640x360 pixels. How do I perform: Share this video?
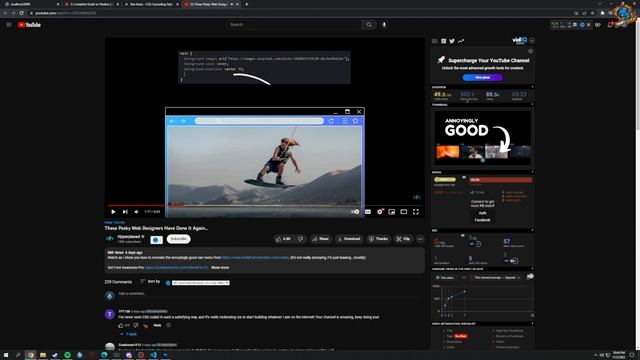(320, 239)
